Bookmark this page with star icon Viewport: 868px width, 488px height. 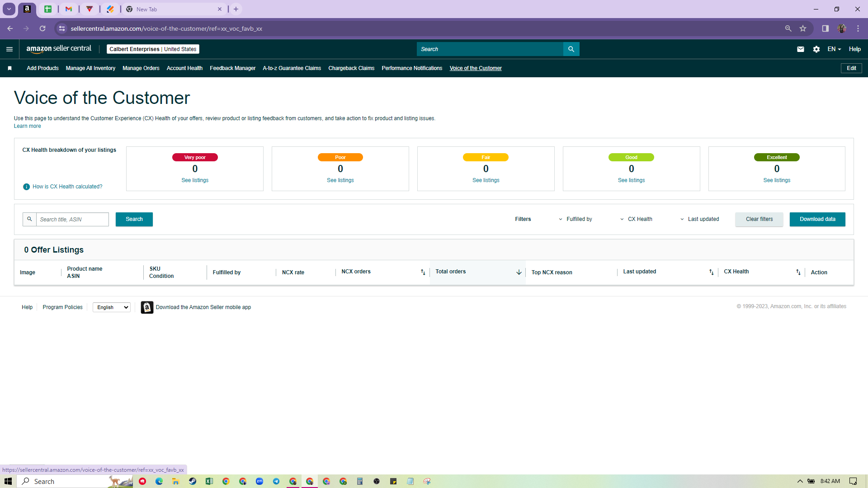point(803,28)
